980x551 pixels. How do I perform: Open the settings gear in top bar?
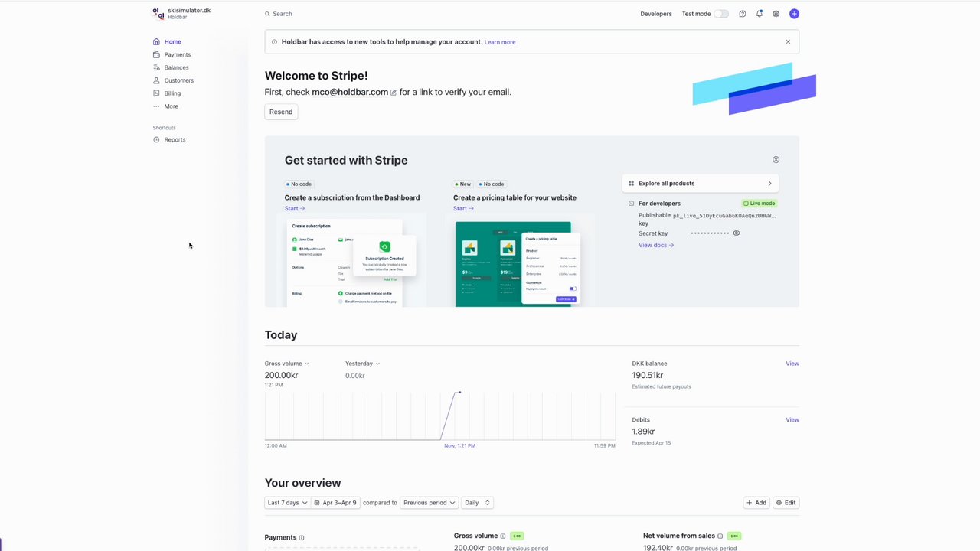pos(776,14)
